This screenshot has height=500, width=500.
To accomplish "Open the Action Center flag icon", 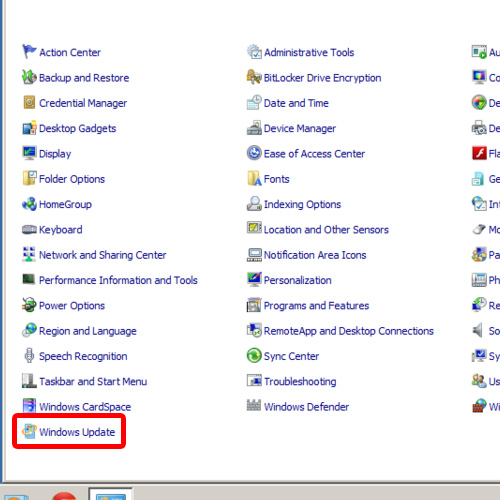I will coord(29,52).
